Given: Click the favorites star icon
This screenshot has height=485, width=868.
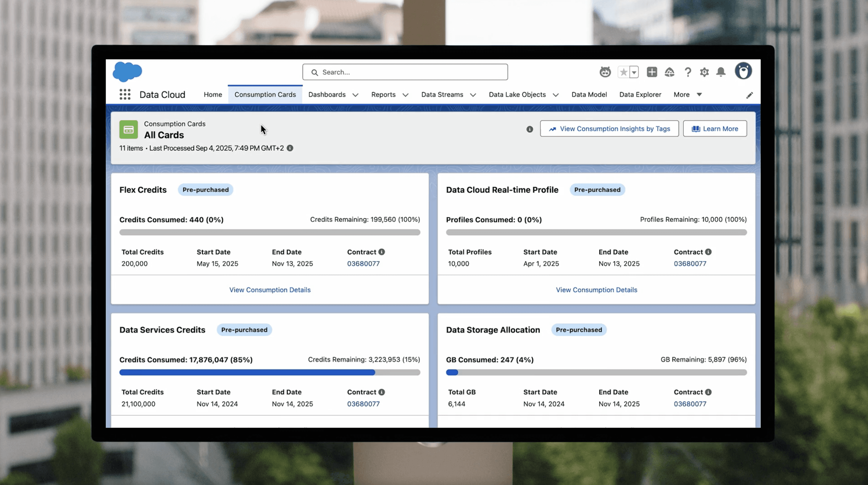Looking at the screenshot, I should pyautogui.click(x=623, y=72).
